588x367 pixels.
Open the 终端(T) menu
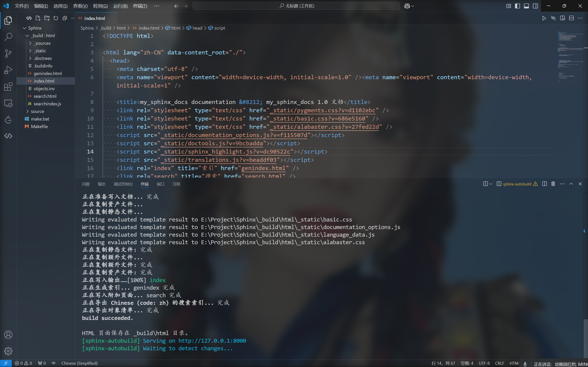coord(140,6)
